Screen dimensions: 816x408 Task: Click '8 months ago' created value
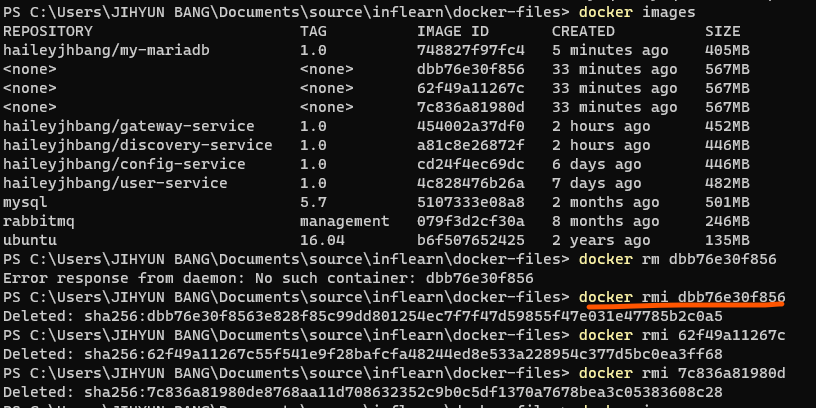coord(605,221)
